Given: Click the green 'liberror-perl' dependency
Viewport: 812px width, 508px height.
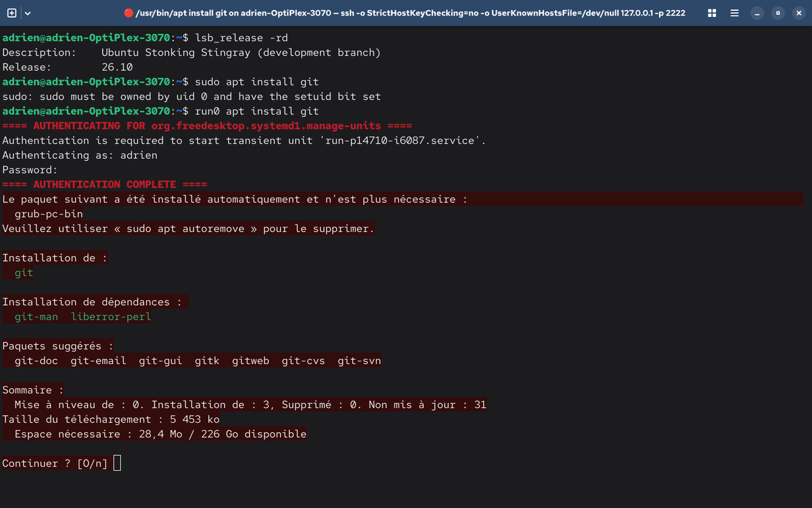Looking at the screenshot, I should [x=111, y=317].
